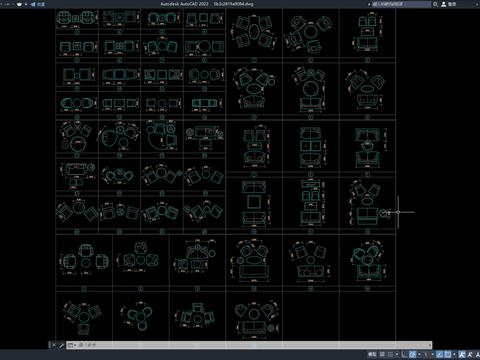Click the search magnifier icon in title bar
The height and width of the screenshot is (360, 480).
[x=435, y=4]
